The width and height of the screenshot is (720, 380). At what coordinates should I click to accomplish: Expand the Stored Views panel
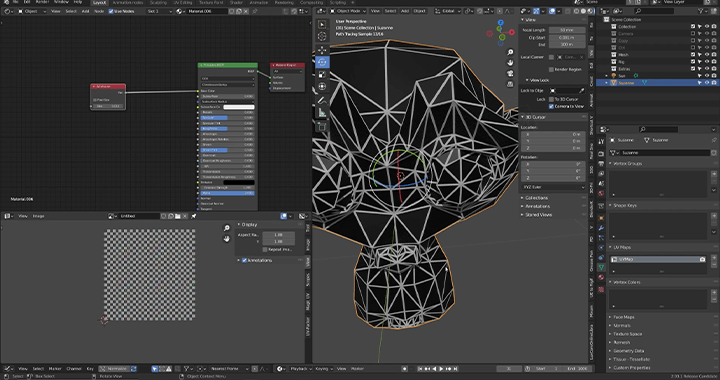click(538, 215)
